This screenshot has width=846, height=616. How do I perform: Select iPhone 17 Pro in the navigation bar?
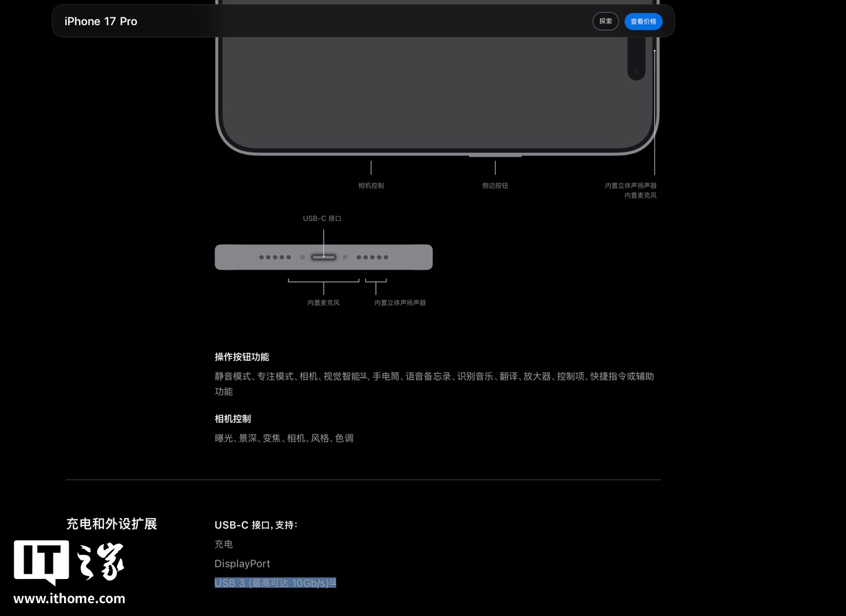(x=100, y=21)
